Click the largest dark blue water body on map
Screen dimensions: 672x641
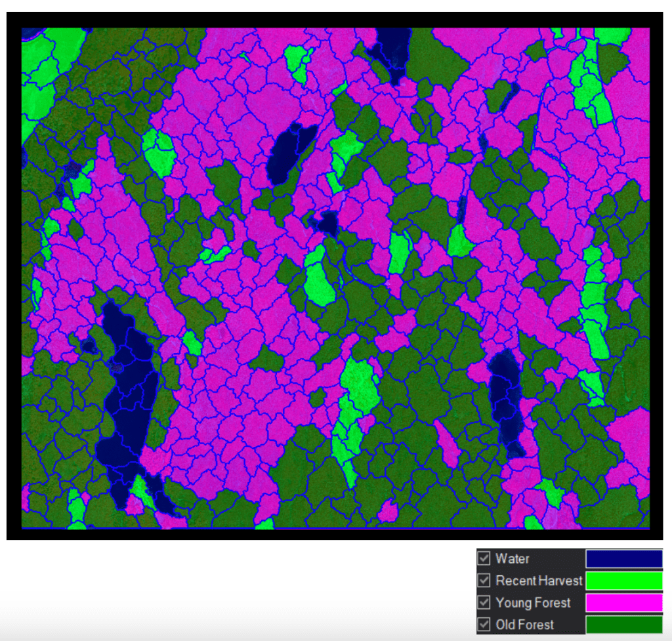[x=128, y=394]
